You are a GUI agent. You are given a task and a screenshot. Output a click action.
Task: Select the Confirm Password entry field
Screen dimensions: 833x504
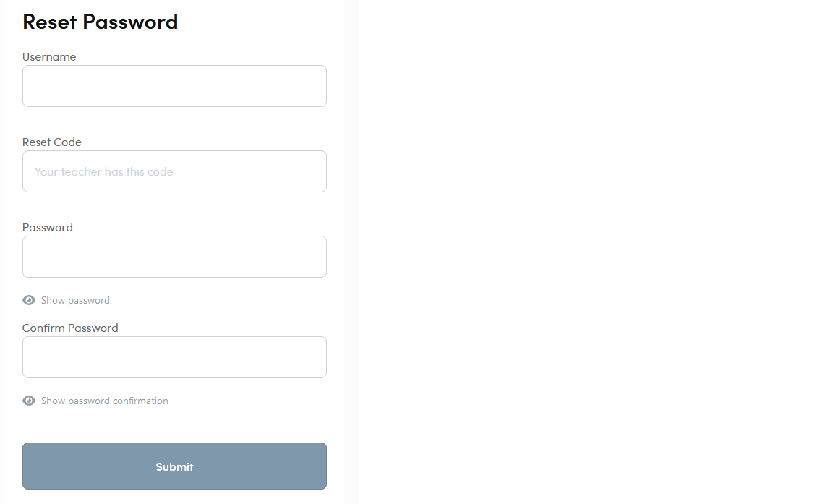174,357
